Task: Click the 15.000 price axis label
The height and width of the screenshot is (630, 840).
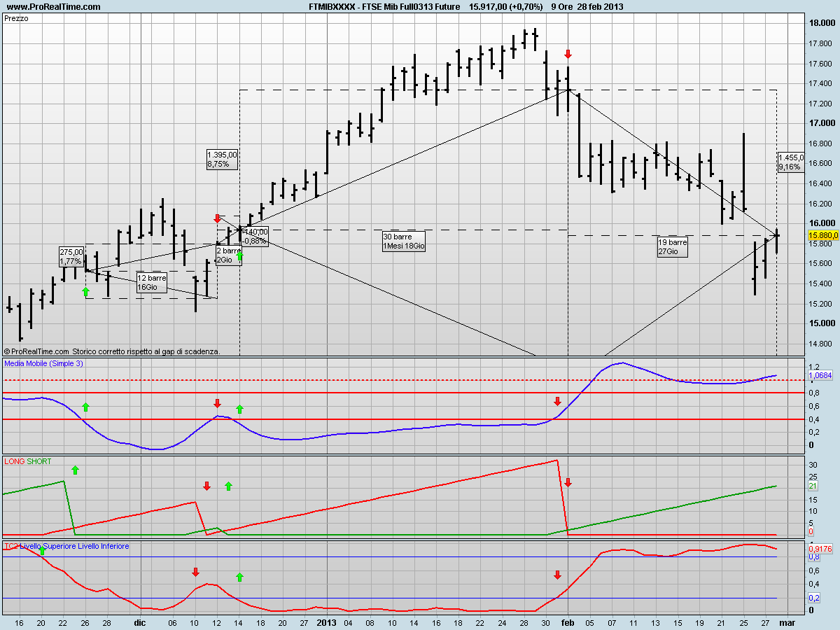Action: [x=822, y=323]
